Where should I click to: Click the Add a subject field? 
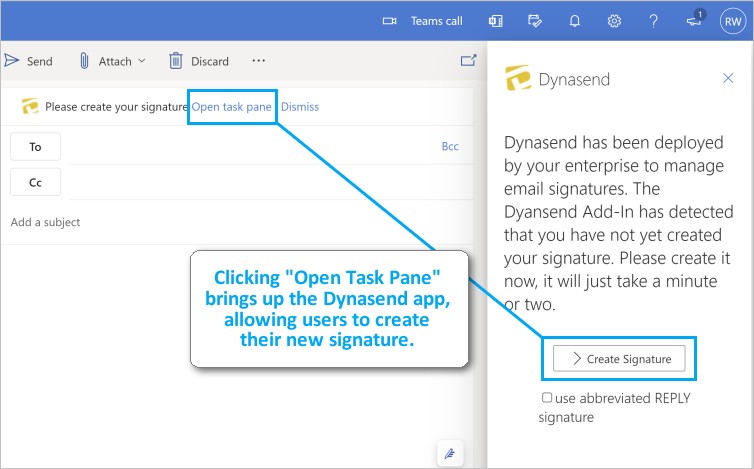tap(237, 222)
